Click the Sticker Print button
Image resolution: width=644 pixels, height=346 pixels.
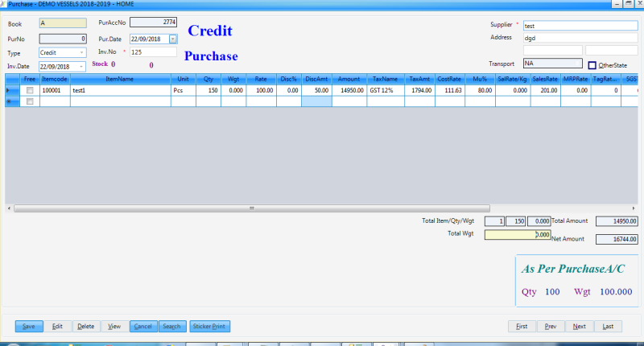coord(209,326)
